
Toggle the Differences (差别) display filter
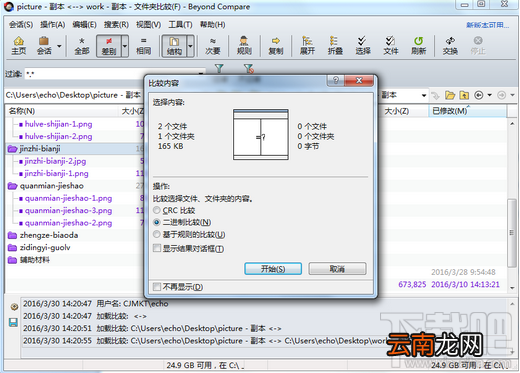click(x=109, y=46)
